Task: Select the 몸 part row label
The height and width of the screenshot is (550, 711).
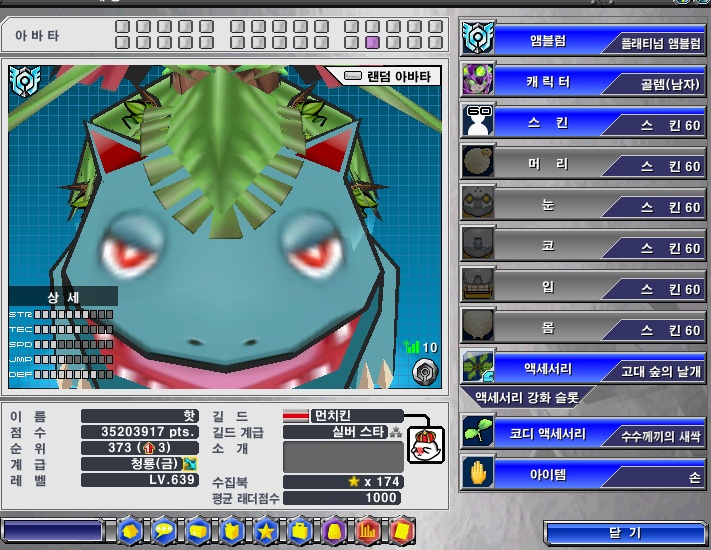Action: tap(548, 327)
